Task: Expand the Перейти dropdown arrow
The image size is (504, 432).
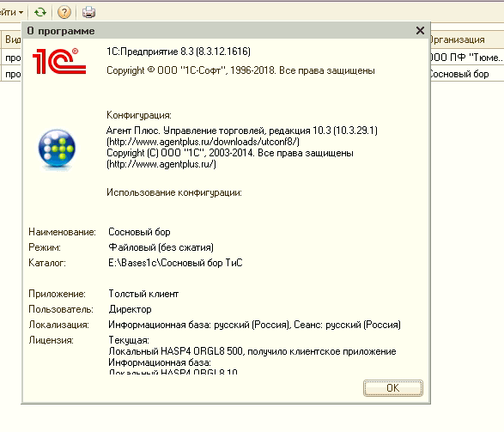Action: 21,13
